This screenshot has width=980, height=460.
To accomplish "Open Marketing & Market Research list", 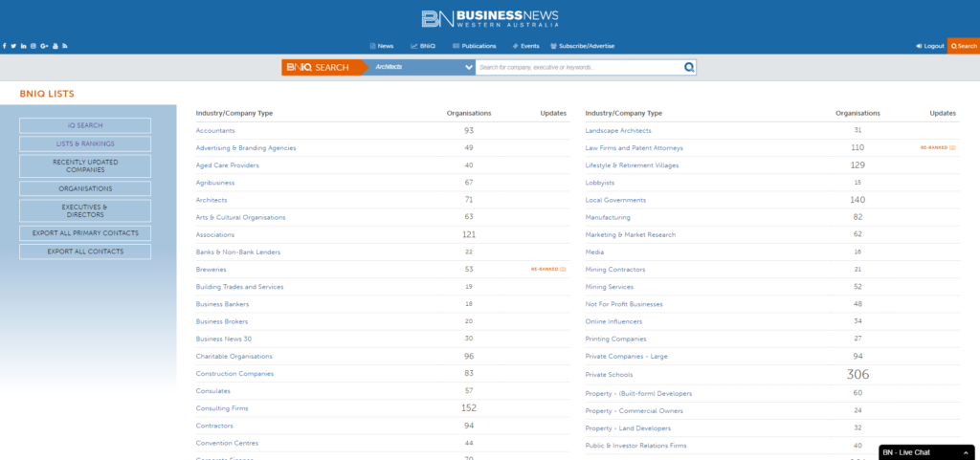I will (630, 234).
